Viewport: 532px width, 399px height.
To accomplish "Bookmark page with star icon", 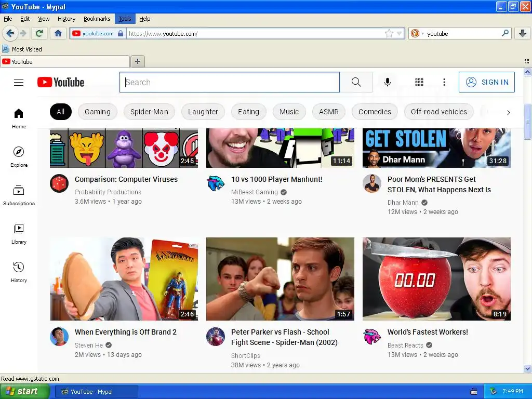I will (389, 33).
